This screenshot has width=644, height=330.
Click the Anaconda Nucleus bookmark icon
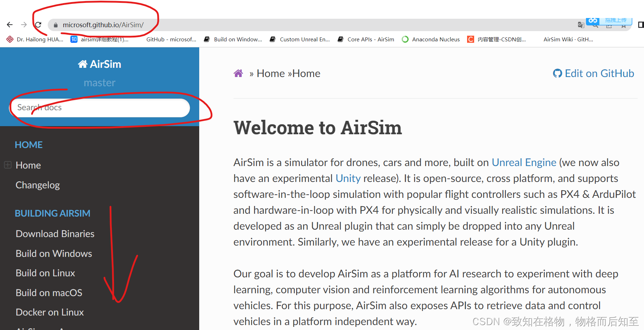[405, 39]
